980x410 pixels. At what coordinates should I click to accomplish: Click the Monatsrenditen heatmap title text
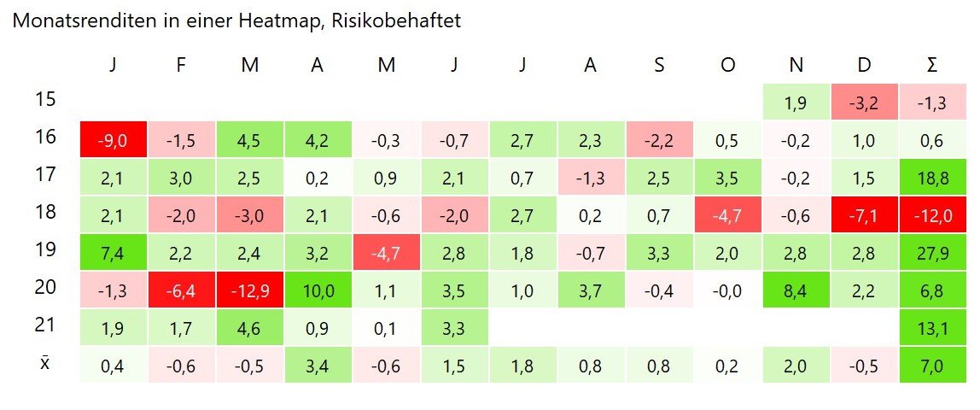(x=236, y=21)
